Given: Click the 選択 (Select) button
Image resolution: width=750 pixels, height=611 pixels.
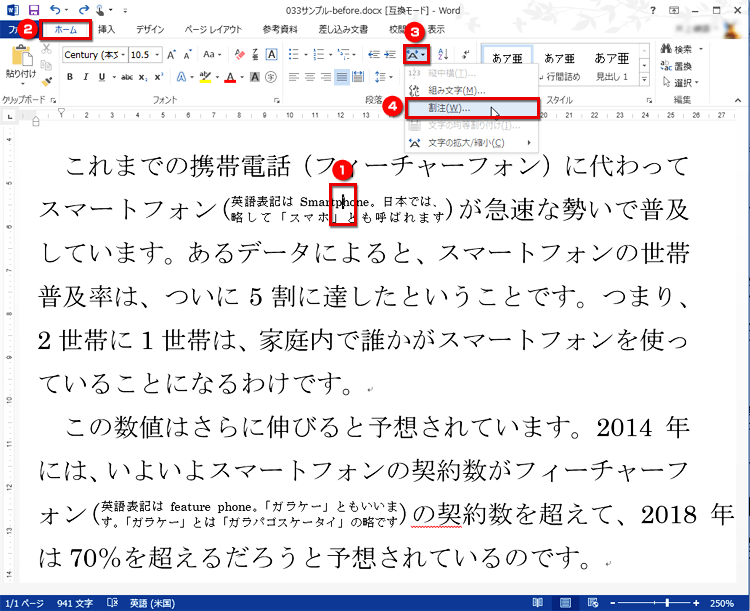Looking at the screenshot, I should coord(680,83).
